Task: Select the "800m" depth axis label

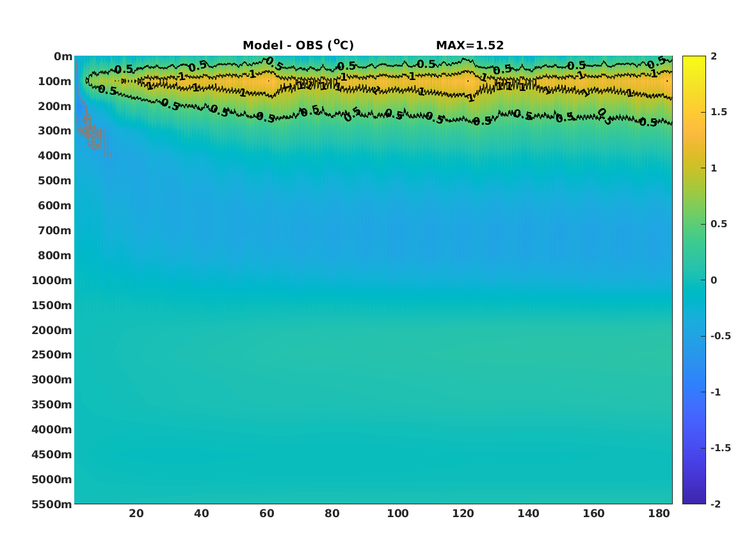Action: click(55, 256)
